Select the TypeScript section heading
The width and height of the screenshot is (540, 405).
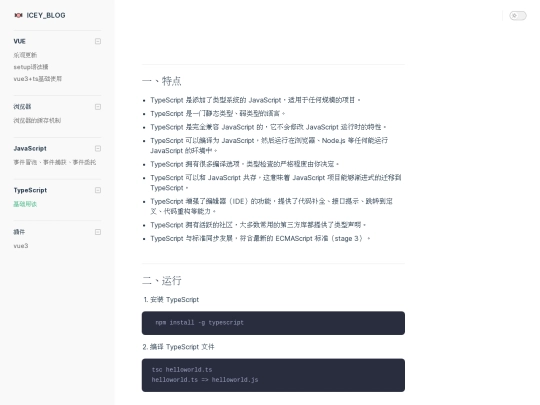(30, 190)
